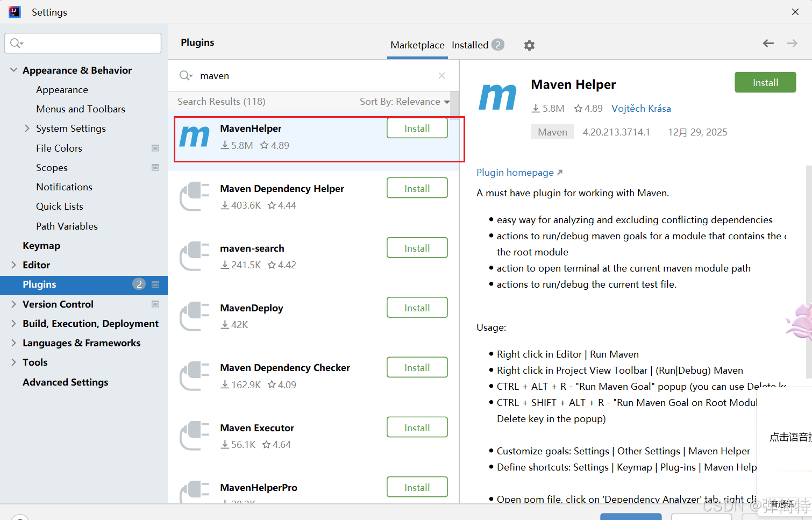This screenshot has width=812, height=520.
Task: Click the File Colors project-level icon
Action: (155, 148)
